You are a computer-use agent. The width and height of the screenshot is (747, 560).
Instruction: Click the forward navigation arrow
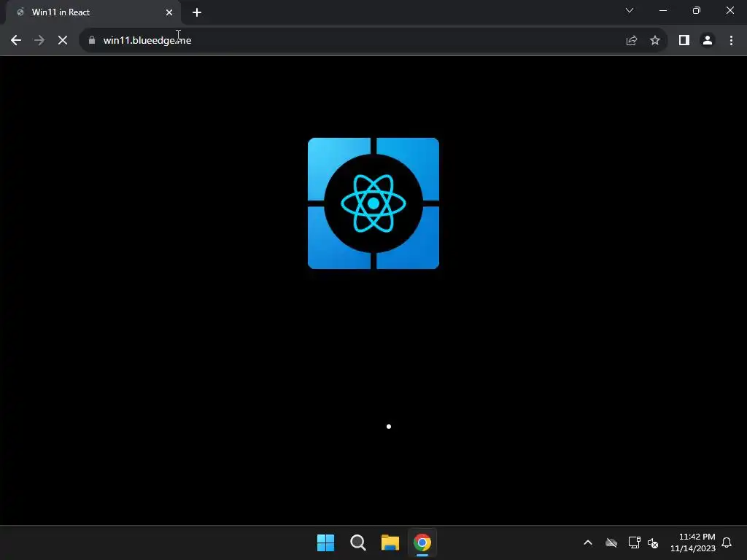pyautogui.click(x=39, y=41)
